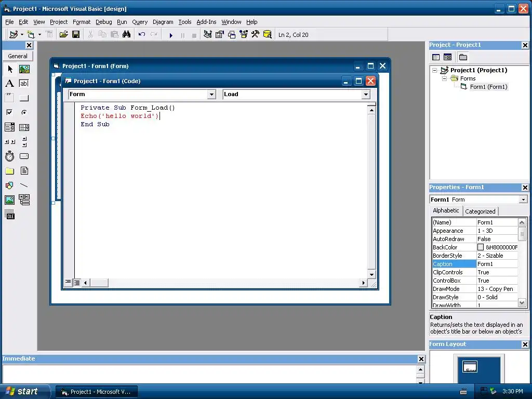
Task: Select the ListBox control tool
Action: [x=24, y=127]
